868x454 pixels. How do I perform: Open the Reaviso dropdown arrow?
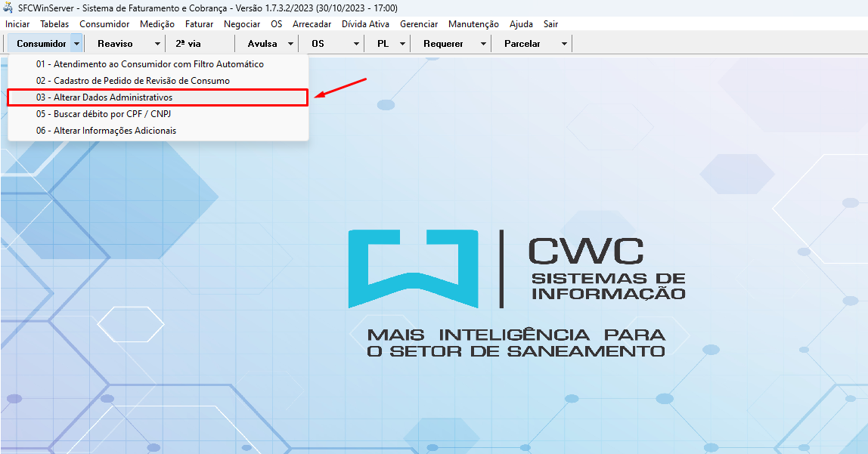pos(157,44)
